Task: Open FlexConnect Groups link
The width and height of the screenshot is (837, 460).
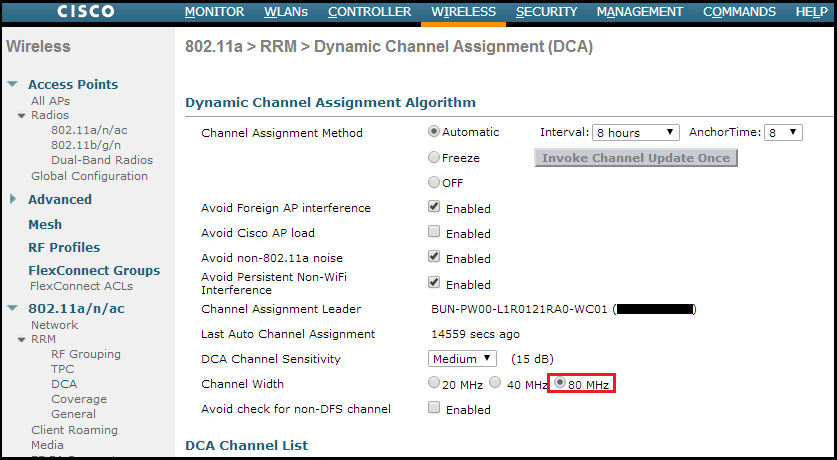Action: (x=93, y=270)
